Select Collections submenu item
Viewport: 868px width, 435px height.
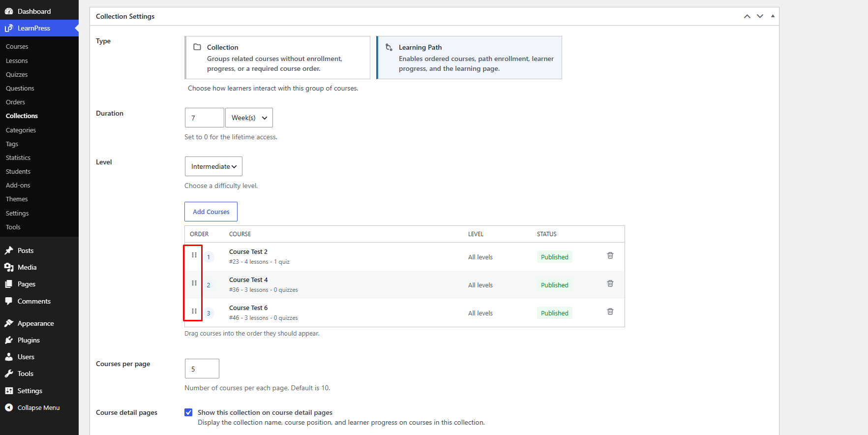[x=22, y=116]
